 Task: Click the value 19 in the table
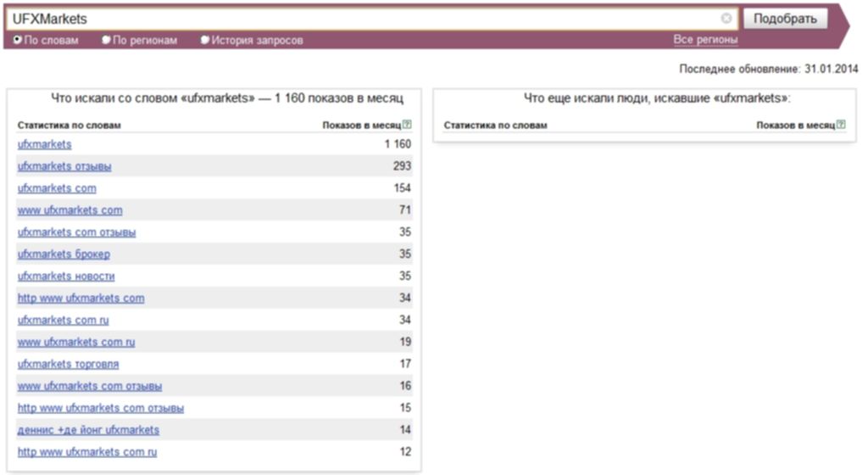(405, 342)
